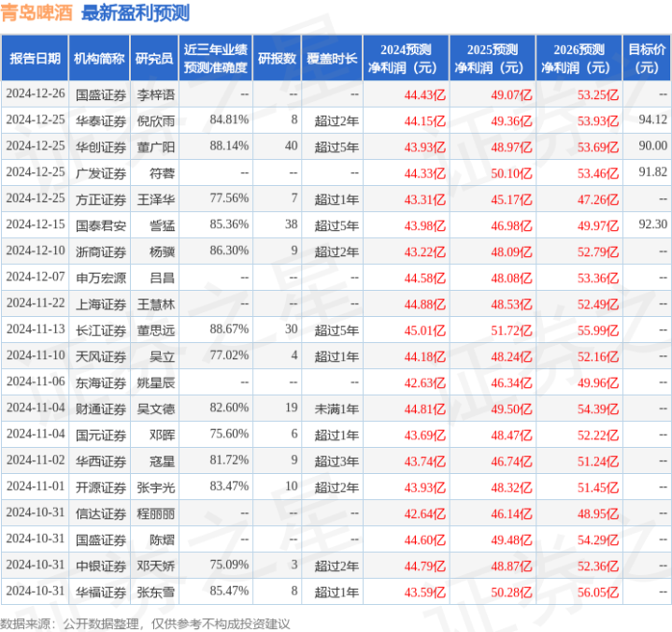Viewport: 672px width, 632px height.
Task: Click the 长江证券 institution cell
Action: [x=101, y=330]
